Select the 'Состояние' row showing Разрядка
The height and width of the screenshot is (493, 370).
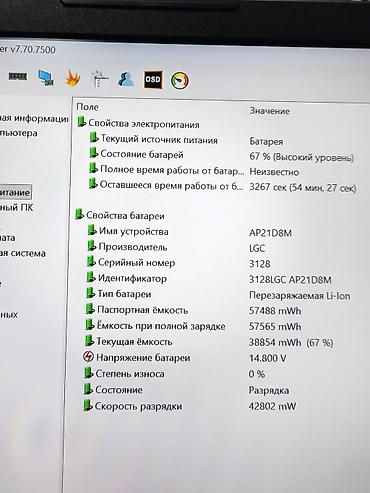(186, 390)
